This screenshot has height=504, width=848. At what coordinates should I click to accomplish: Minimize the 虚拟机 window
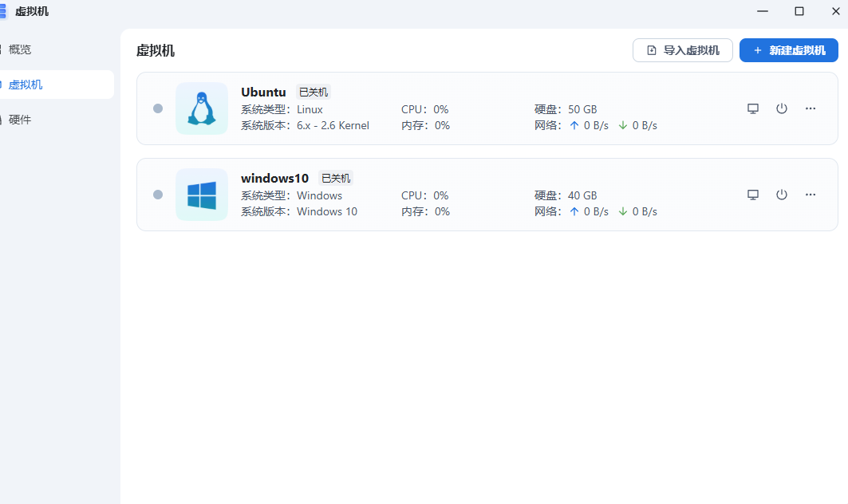(763, 11)
